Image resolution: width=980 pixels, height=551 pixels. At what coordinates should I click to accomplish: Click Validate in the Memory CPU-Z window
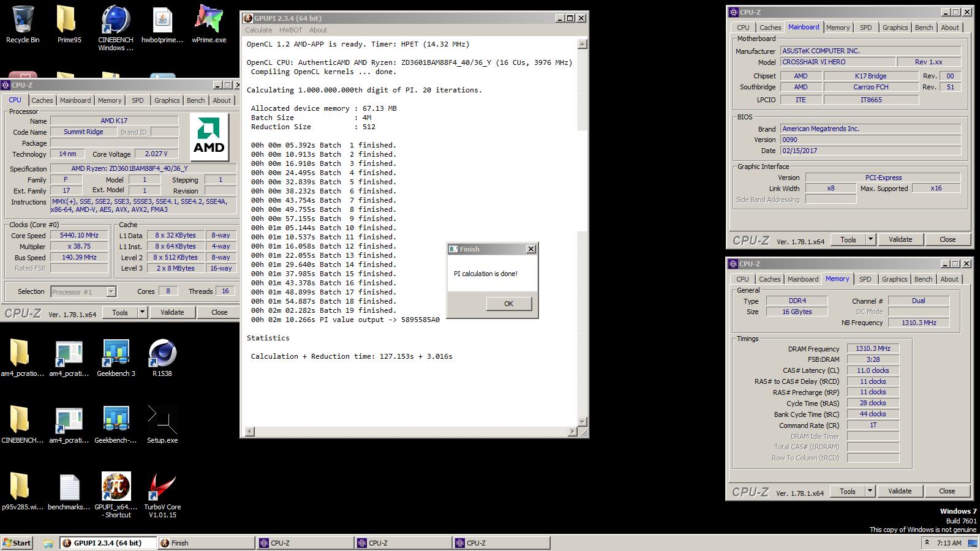(x=899, y=492)
